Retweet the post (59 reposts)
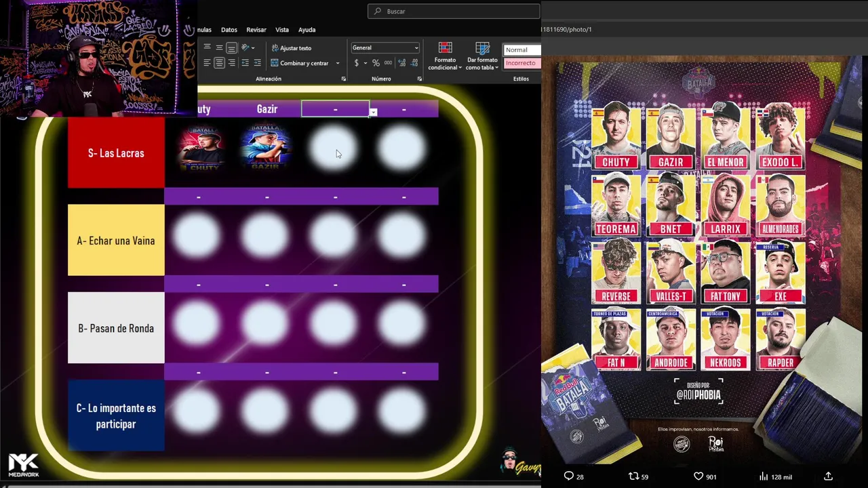This screenshot has width=868, height=488. click(x=638, y=476)
